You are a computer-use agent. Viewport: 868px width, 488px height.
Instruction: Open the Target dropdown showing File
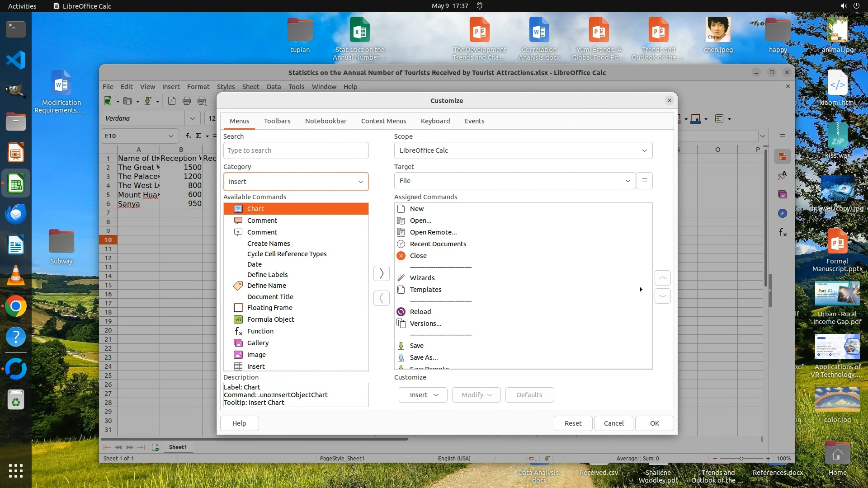pyautogui.click(x=514, y=181)
